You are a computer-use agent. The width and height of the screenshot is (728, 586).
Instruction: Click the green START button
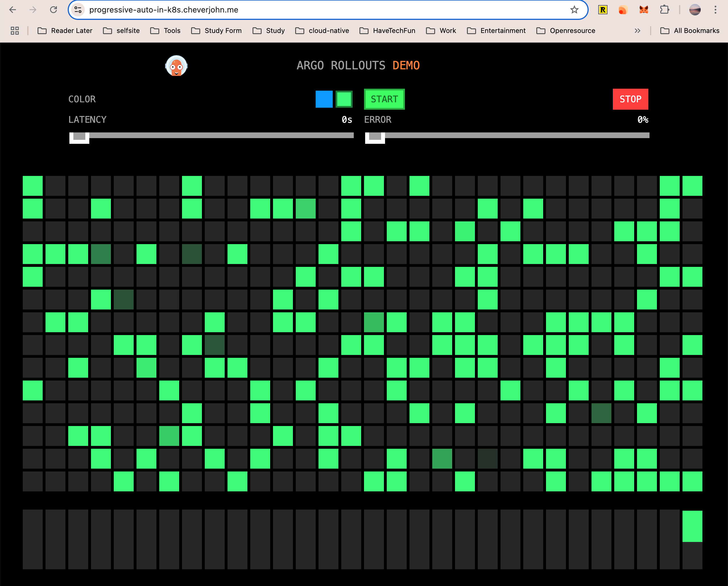384,99
